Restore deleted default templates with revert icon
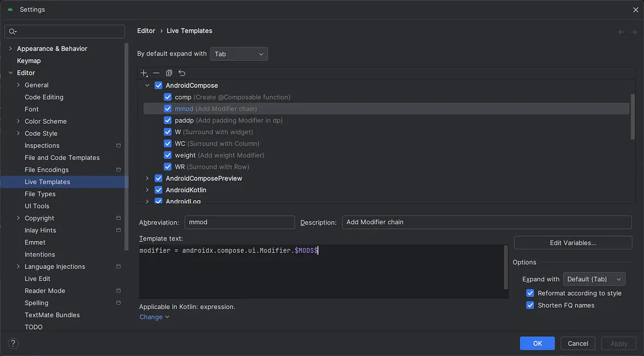Viewport: 644px width, 356px height. 181,73
